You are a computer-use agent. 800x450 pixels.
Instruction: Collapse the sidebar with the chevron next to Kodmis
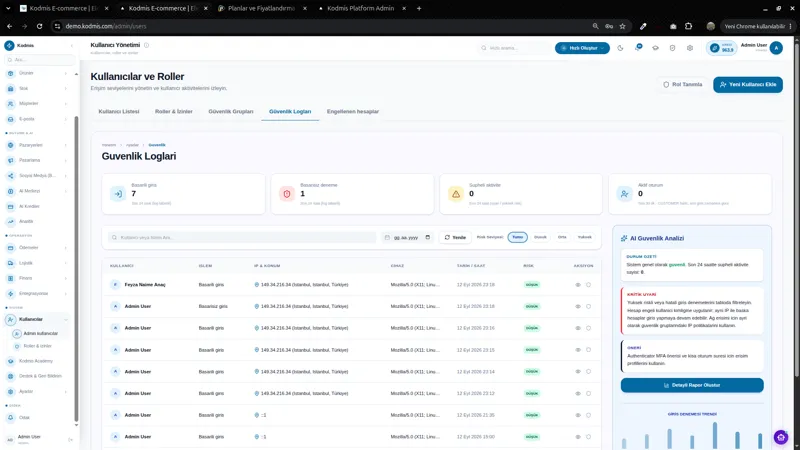tap(71, 45)
